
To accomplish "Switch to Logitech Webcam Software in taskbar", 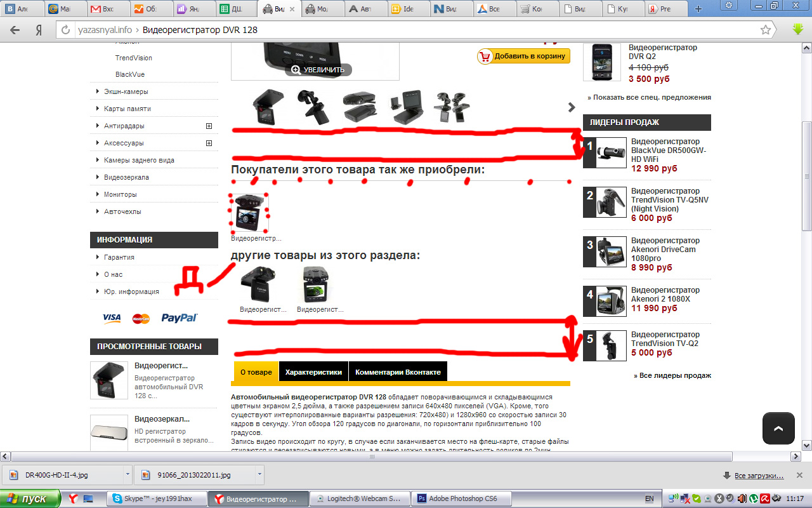I will 360,498.
